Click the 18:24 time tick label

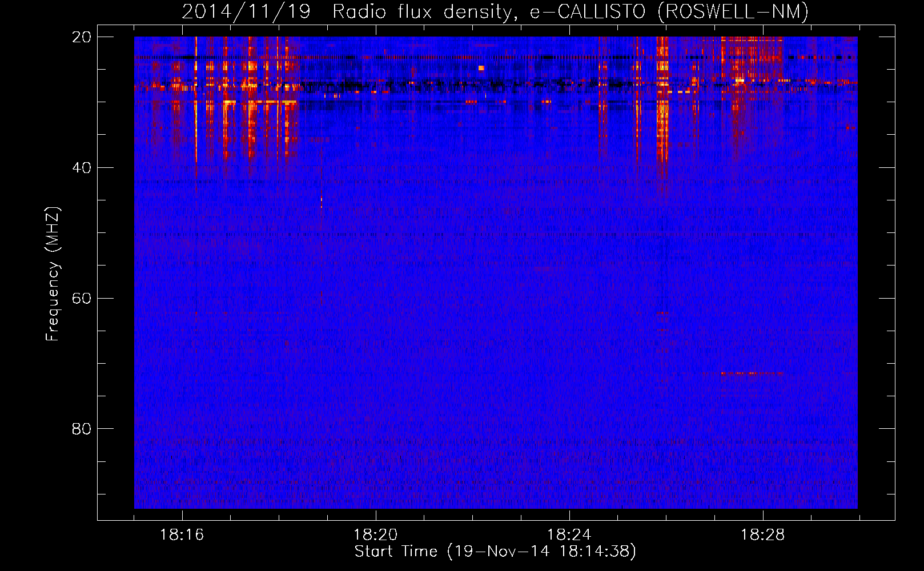coord(569,535)
